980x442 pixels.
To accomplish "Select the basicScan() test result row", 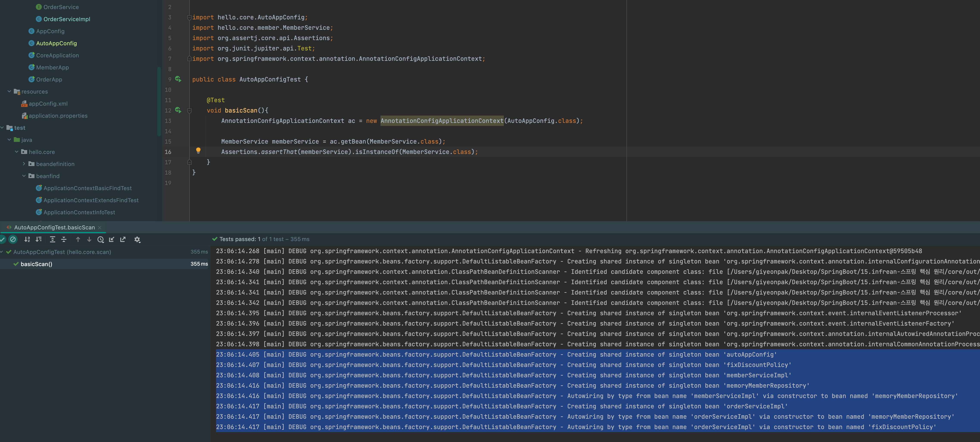I will pos(104,264).
